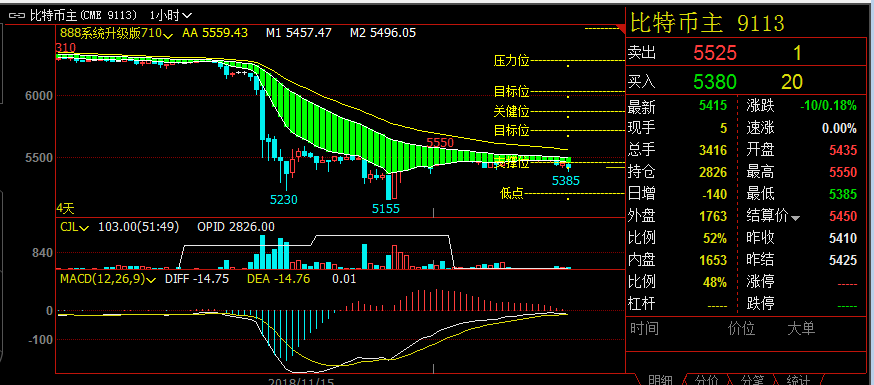Click the 日增 value -140
Viewport: 874px width, 385px height.
(715, 194)
